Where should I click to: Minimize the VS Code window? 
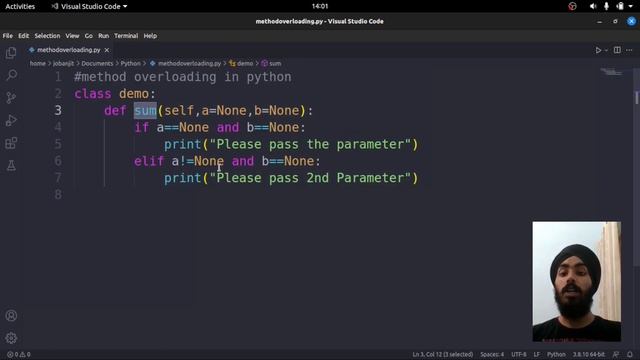click(599, 21)
